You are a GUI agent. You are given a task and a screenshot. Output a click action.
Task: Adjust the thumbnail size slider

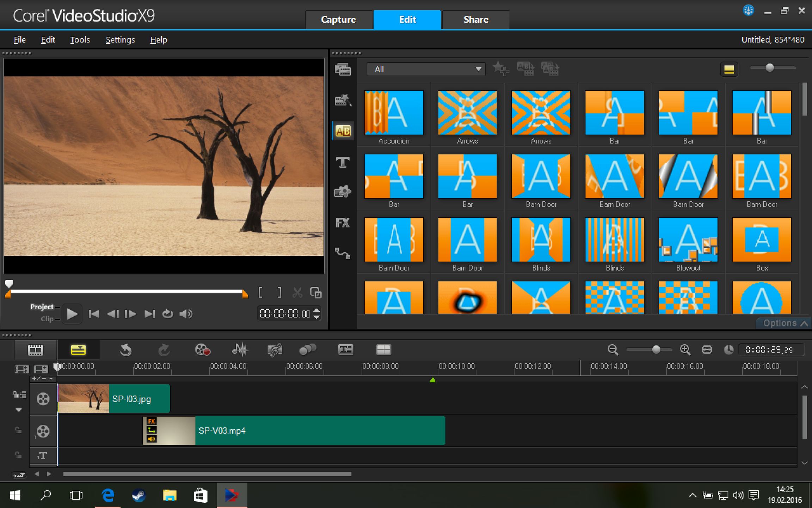click(x=770, y=68)
